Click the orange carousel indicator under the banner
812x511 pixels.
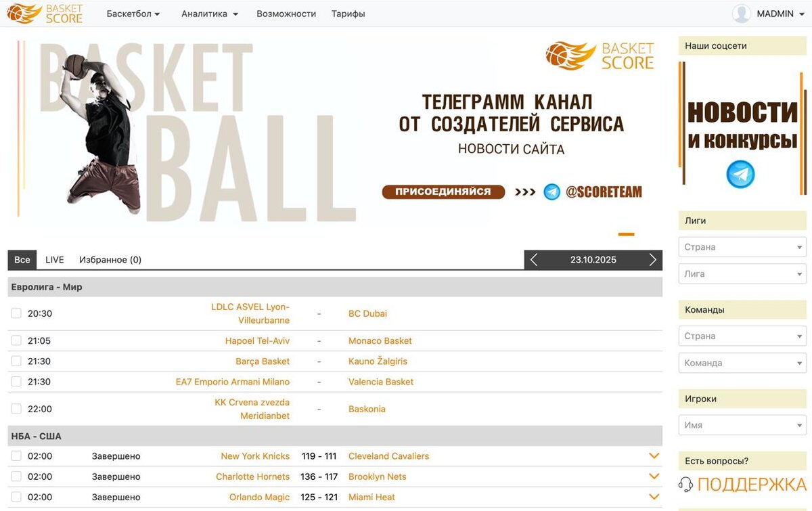pyautogui.click(x=626, y=235)
